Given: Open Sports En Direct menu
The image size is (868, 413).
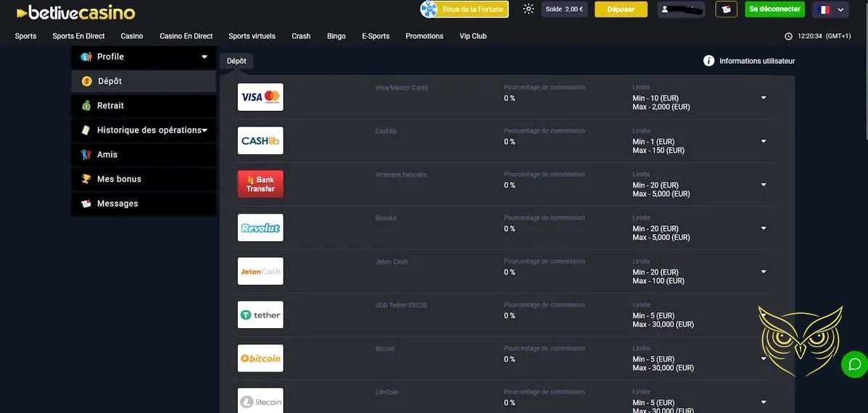Looking at the screenshot, I should (78, 36).
